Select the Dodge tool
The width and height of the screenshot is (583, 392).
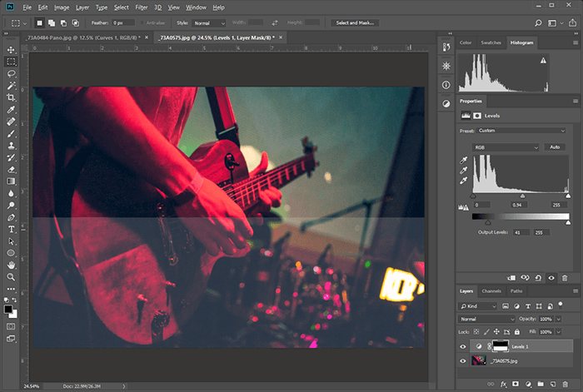11,205
